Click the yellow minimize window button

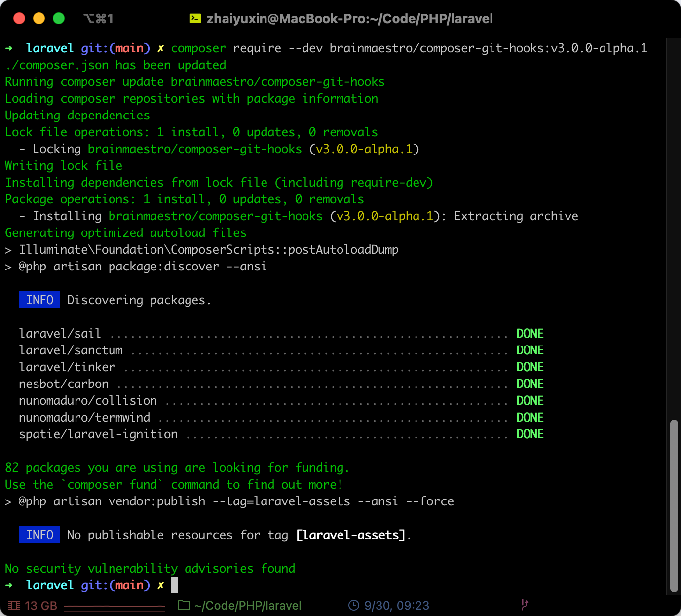pyautogui.click(x=39, y=19)
